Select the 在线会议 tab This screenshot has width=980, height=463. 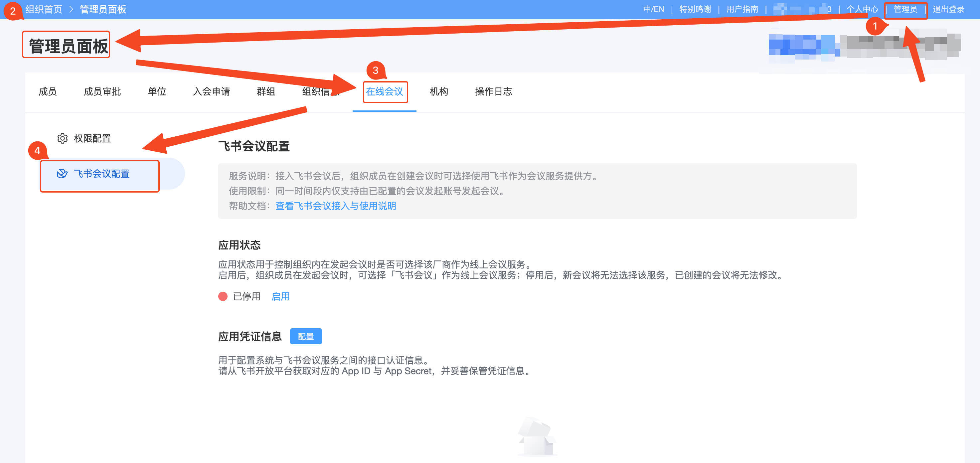point(385,92)
